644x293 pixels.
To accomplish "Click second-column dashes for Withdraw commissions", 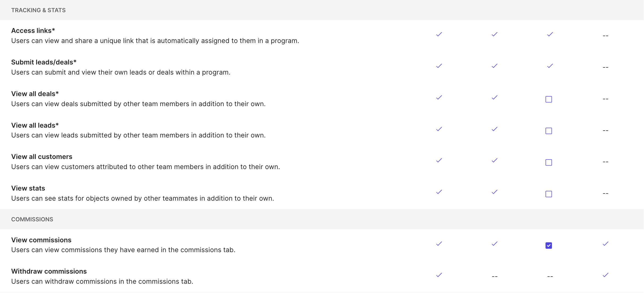I will click(495, 277).
